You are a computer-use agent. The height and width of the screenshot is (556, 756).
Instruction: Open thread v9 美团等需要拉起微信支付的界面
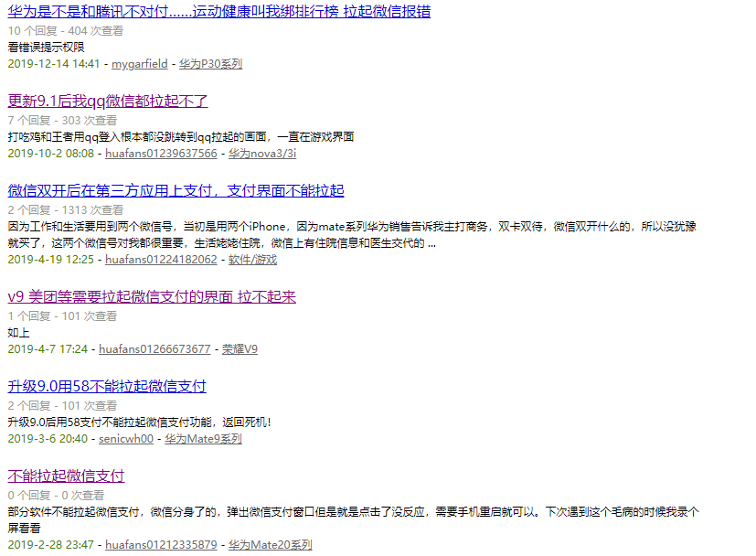point(152,297)
